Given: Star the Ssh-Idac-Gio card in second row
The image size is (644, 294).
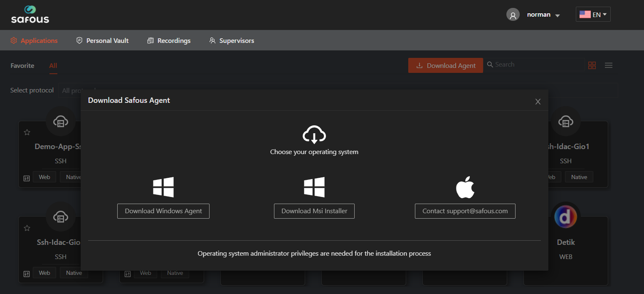Looking at the screenshot, I should point(27,228).
